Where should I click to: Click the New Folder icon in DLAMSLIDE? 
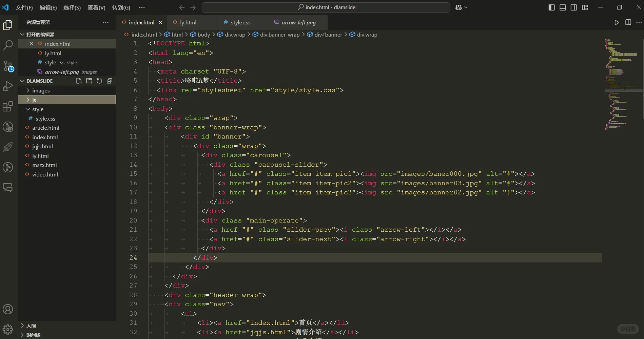(89, 81)
